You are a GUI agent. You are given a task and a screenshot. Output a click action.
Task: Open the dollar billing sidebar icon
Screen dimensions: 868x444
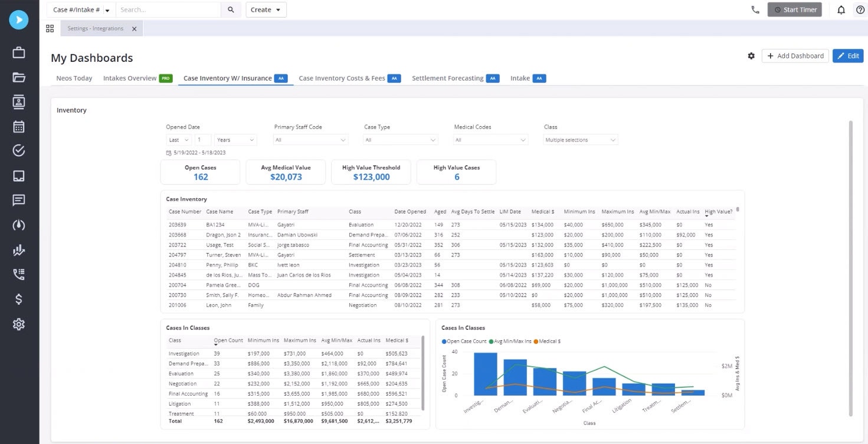coord(19,300)
